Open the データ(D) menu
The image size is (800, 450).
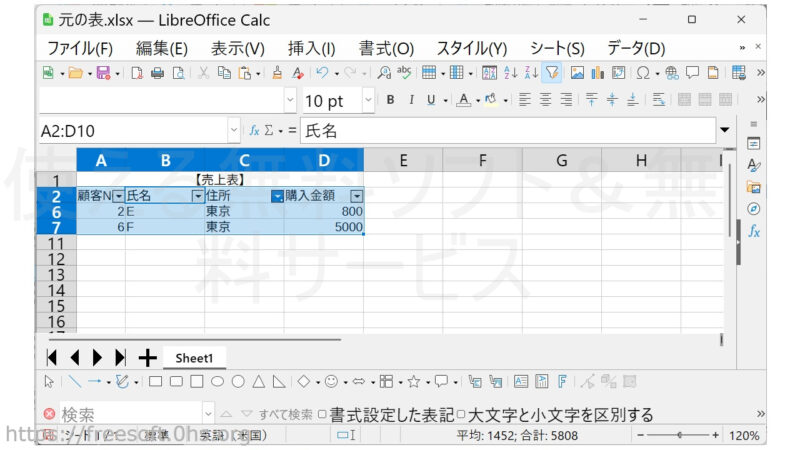tap(635, 48)
